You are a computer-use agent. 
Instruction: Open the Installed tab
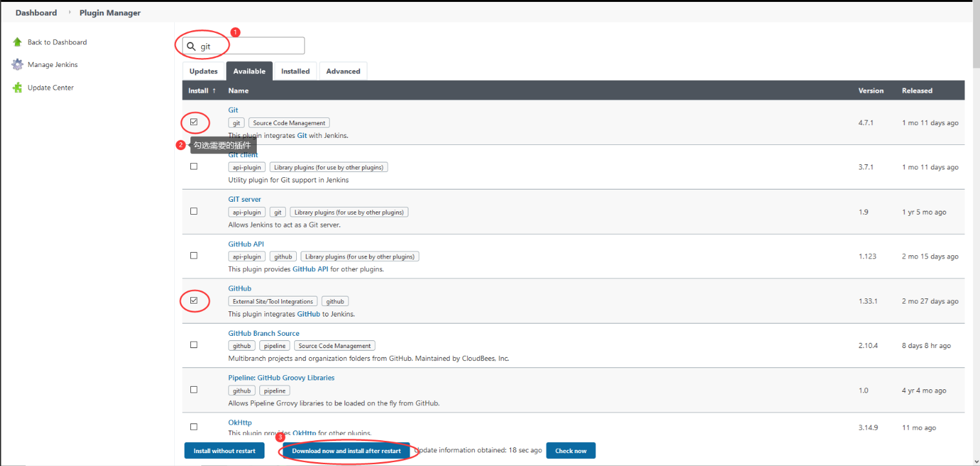(x=295, y=71)
